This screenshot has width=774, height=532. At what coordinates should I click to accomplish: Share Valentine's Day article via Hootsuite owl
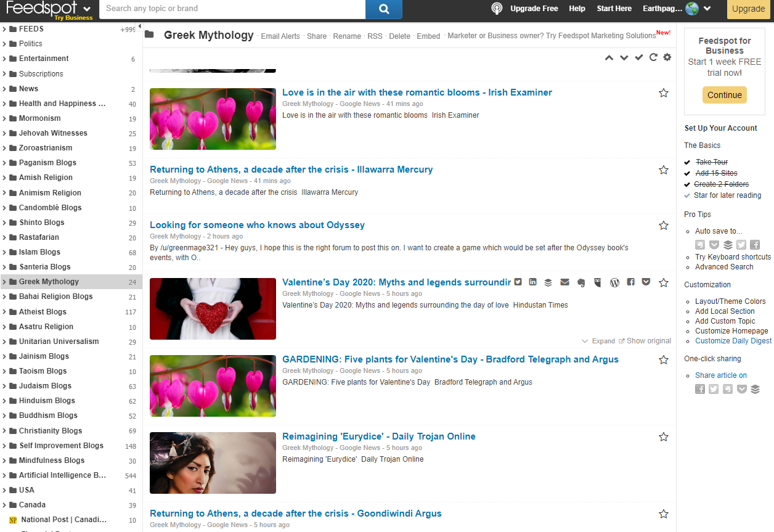click(x=597, y=282)
